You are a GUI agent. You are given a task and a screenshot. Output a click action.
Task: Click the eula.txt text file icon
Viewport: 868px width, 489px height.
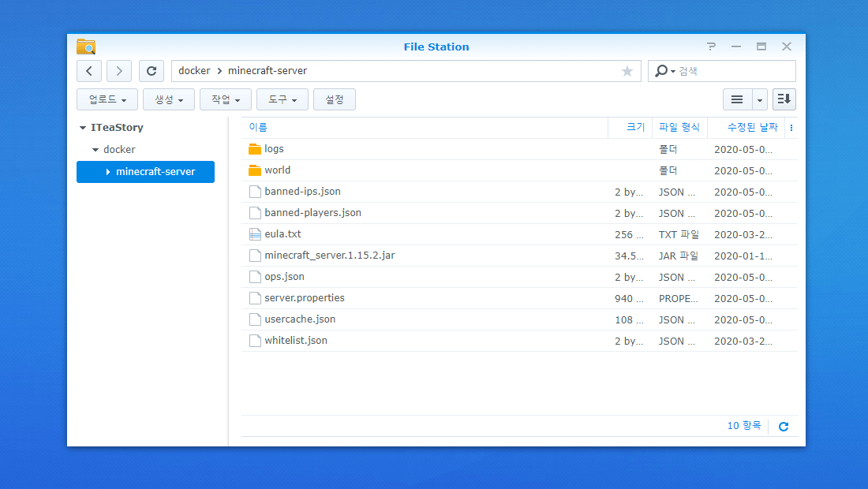pos(255,234)
